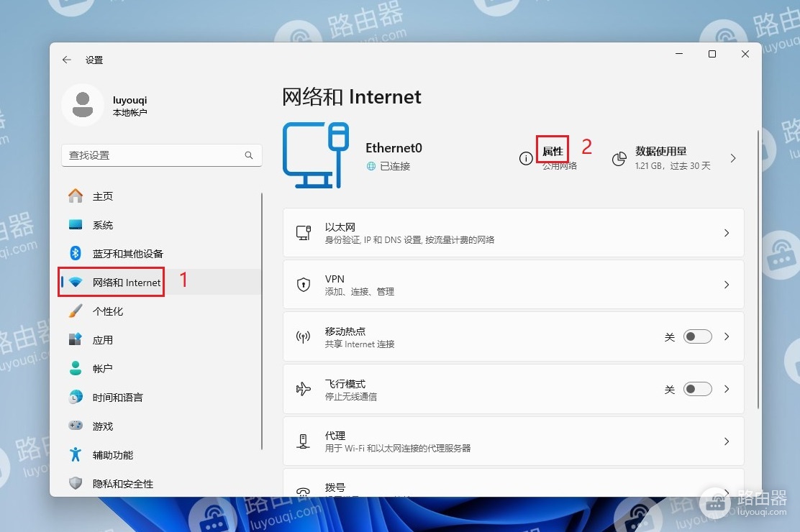Click the proxy server icon for 代理
The height and width of the screenshot is (532, 800).
304,441
